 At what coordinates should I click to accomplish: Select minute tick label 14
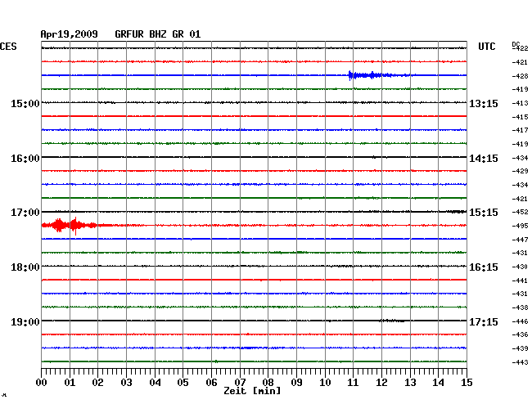(x=438, y=383)
